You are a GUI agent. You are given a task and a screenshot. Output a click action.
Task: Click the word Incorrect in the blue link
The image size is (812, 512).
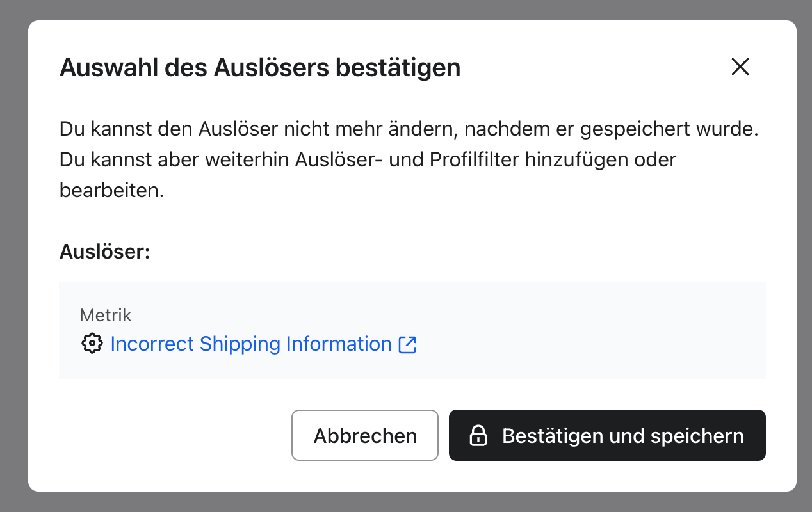click(x=152, y=344)
